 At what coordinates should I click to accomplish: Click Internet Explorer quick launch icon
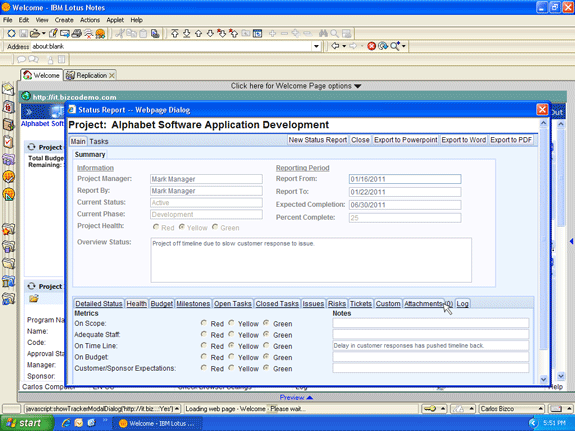66,423
